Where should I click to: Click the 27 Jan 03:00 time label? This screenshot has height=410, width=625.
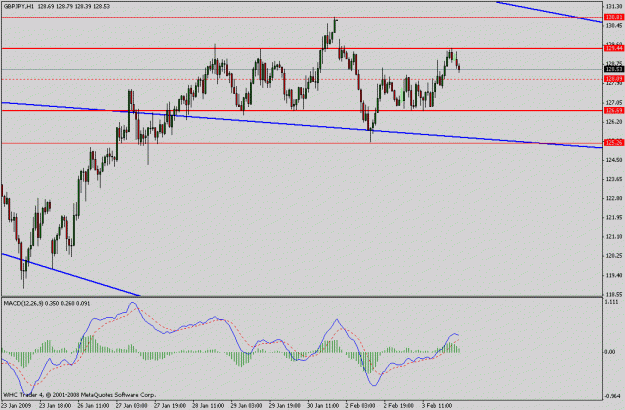(132, 406)
